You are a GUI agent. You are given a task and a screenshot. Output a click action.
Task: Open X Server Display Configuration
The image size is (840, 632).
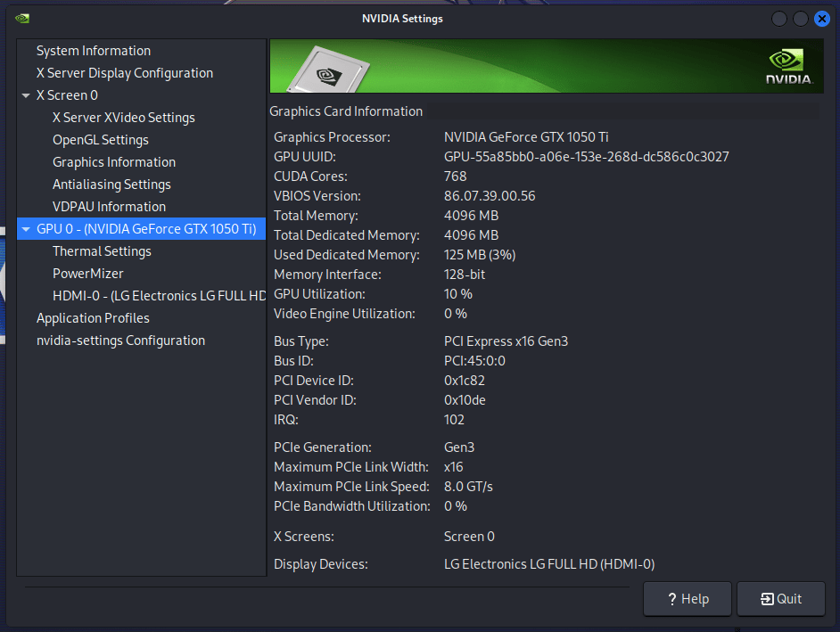(124, 72)
